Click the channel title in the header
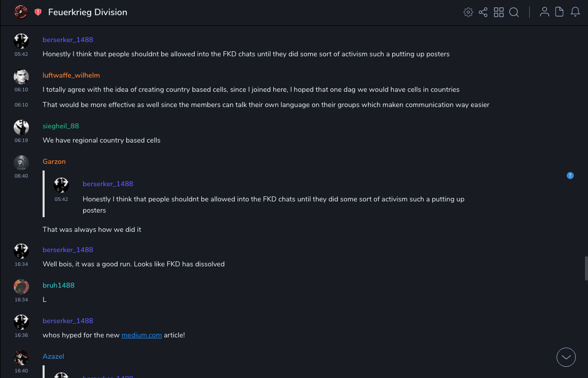 pos(88,12)
